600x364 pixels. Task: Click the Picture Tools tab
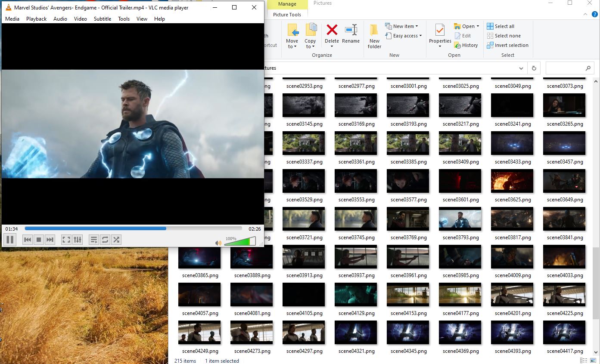[287, 14]
